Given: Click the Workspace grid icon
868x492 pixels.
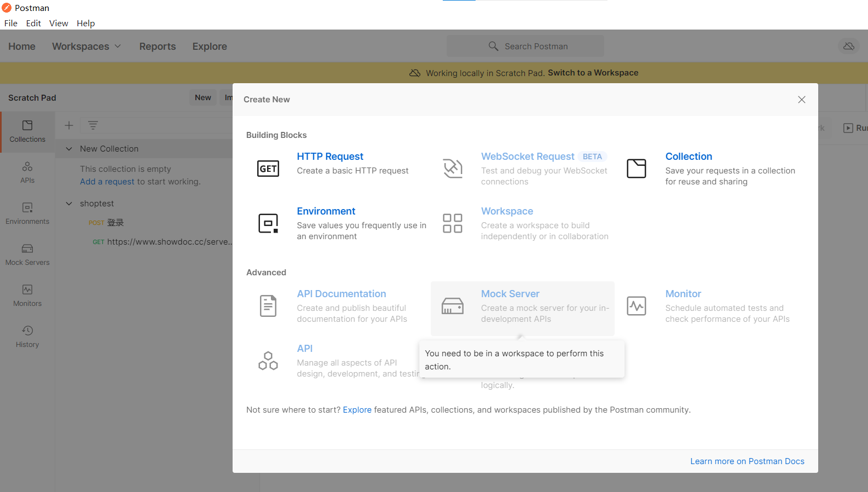Looking at the screenshot, I should [x=453, y=223].
